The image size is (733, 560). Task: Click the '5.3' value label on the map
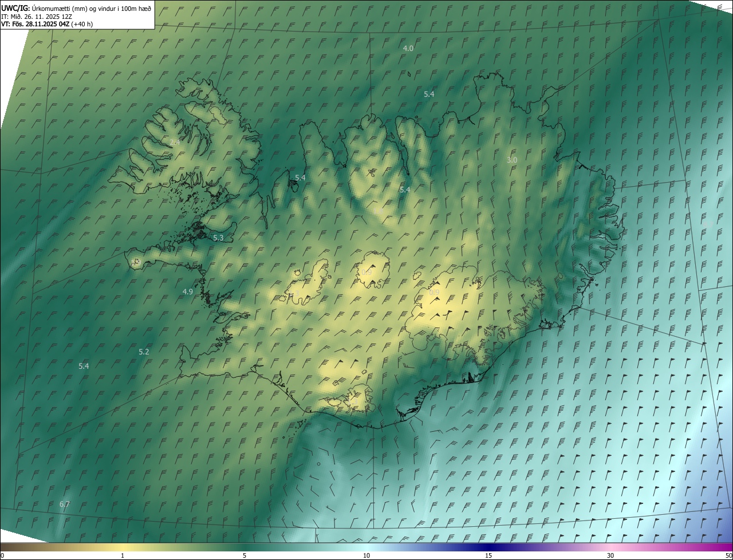coord(218,238)
